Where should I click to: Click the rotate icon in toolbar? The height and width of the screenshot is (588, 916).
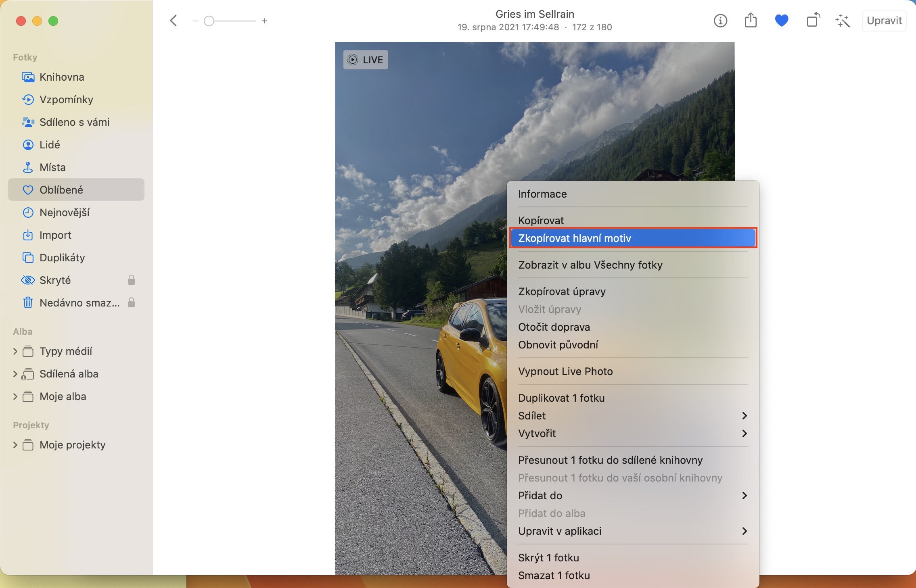click(x=813, y=21)
